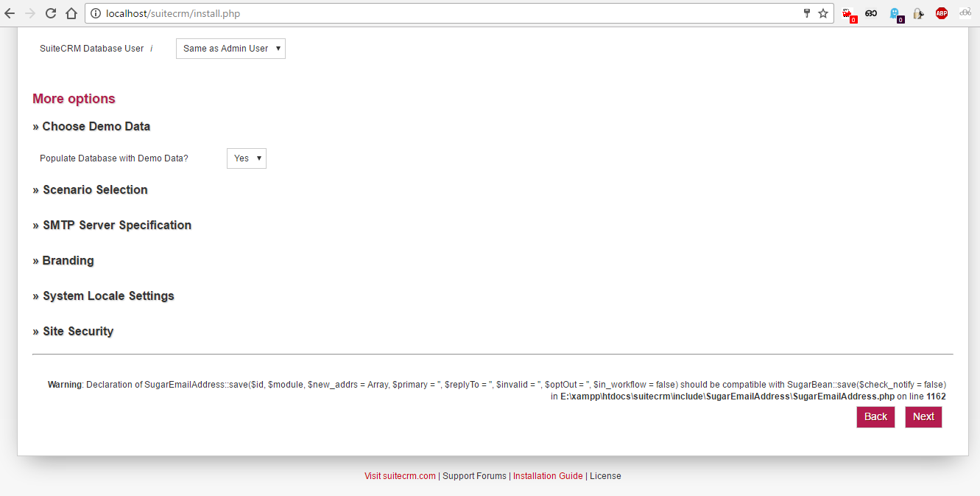Click the Back button
980x496 pixels.
[875, 417]
